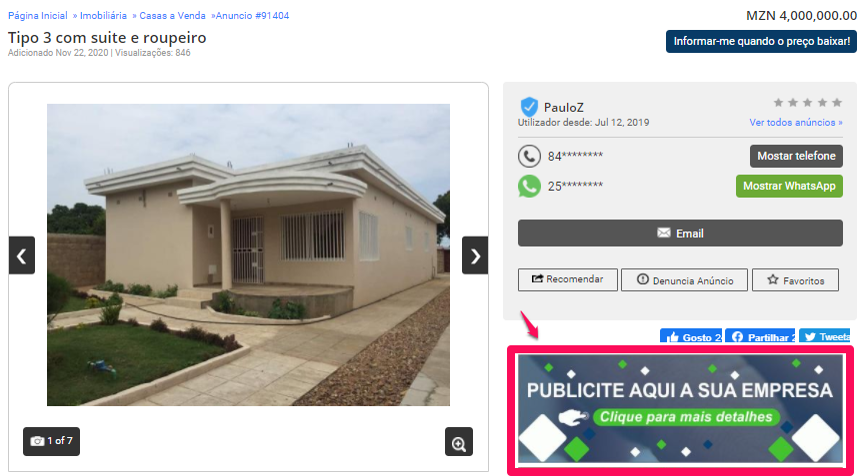
Task: Go to Página Inicial breadcrumb
Action: 37,15
